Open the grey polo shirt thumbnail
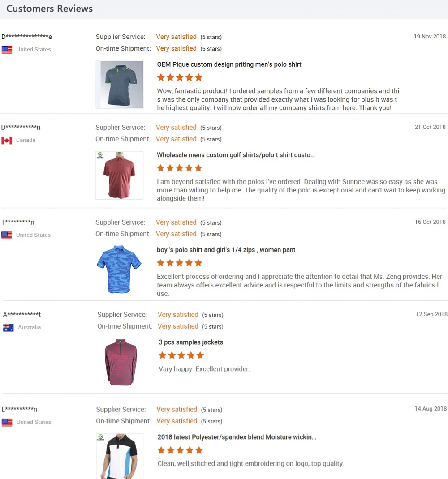Screen dimensions: 448x479 [x=120, y=85]
